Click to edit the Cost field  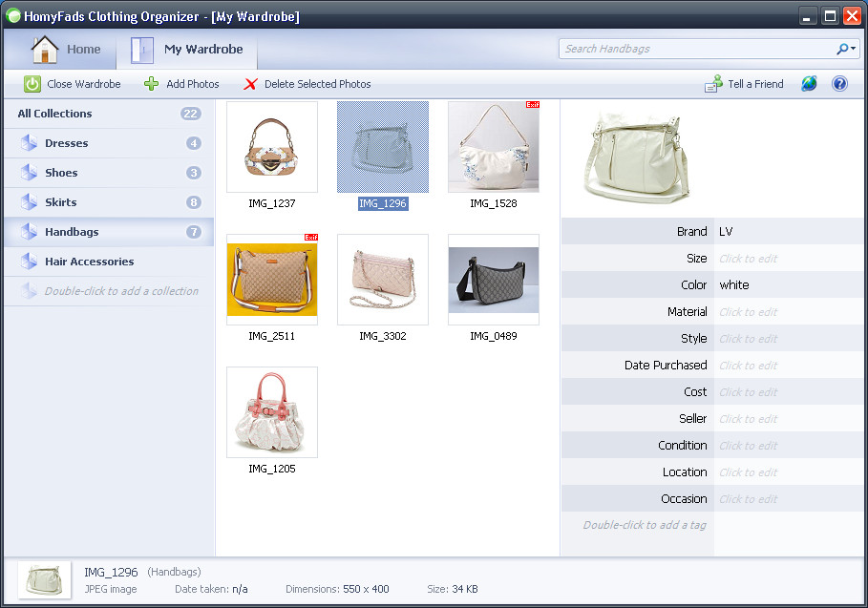tap(789, 391)
